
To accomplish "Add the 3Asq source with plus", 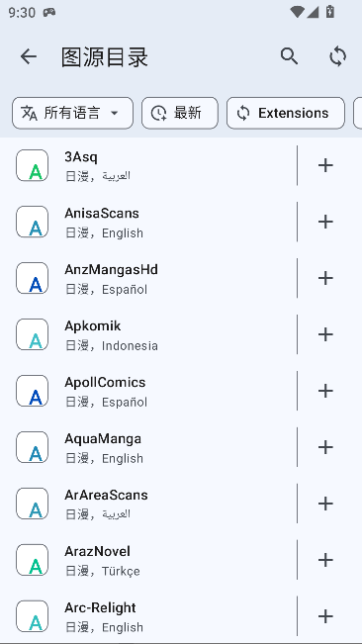I will [325, 165].
